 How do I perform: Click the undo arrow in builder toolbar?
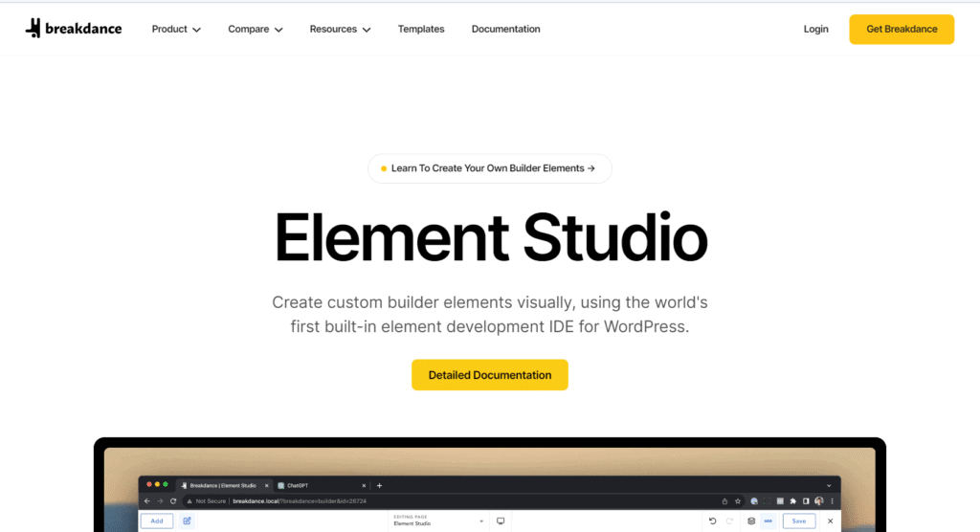713,521
